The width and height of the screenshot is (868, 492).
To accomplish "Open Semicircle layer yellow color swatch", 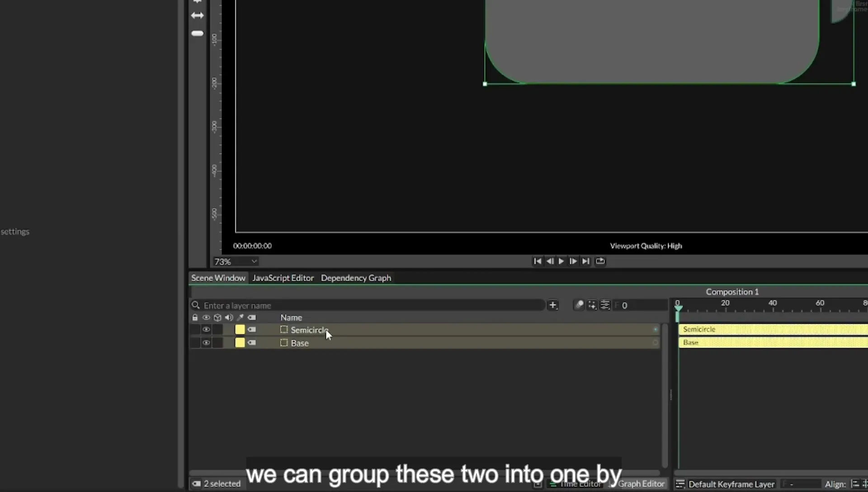I will click(x=240, y=330).
